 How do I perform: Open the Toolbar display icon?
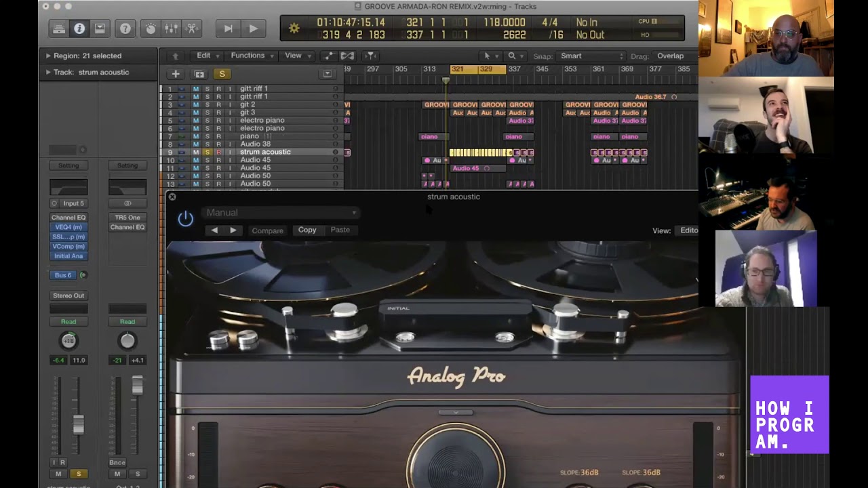tap(100, 28)
